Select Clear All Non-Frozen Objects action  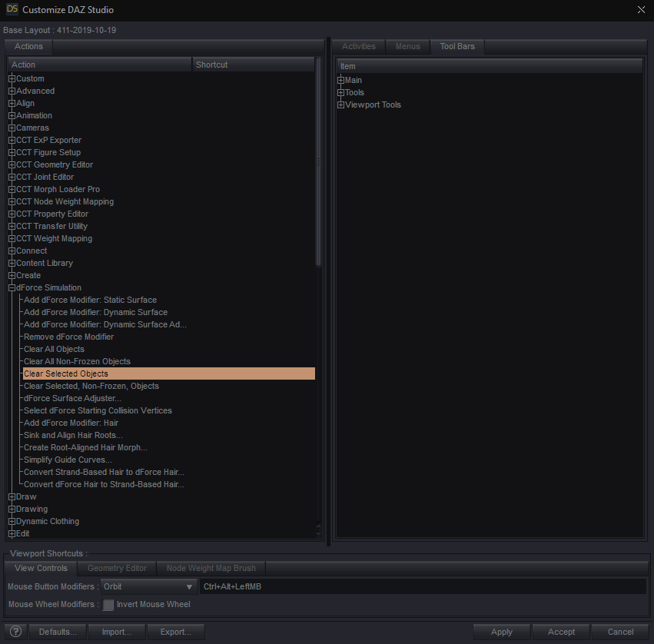coord(77,362)
